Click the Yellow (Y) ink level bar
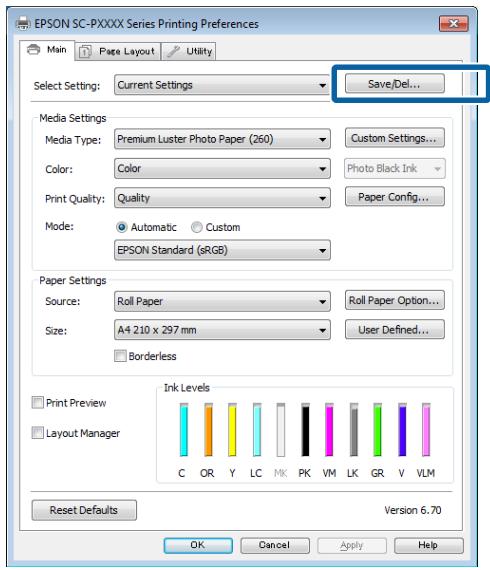Screen dimensions: 490x570 pos(232,429)
